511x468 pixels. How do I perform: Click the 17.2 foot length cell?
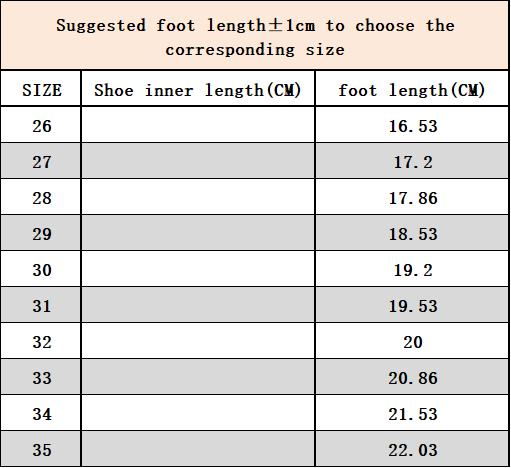[x=412, y=161]
